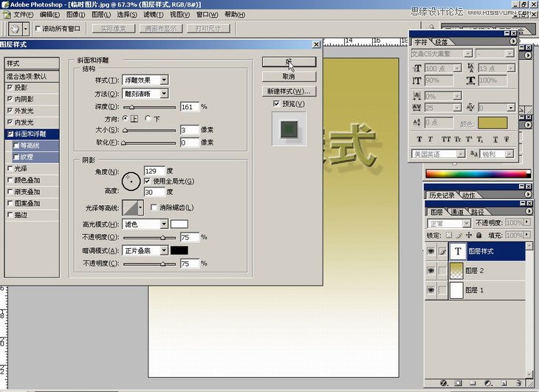Image resolution: width=539 pixels, height=392 pixels.
Task: Click the Faux Italic icon in Character panel
Action: click(430, 139)
